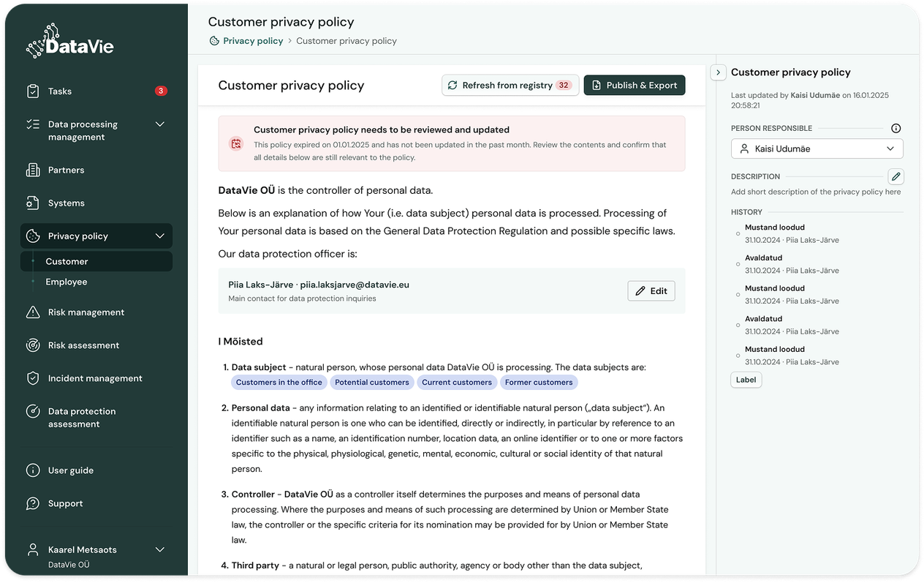
Task: Click the pencil icon beside Description
Action: [895, 176]
